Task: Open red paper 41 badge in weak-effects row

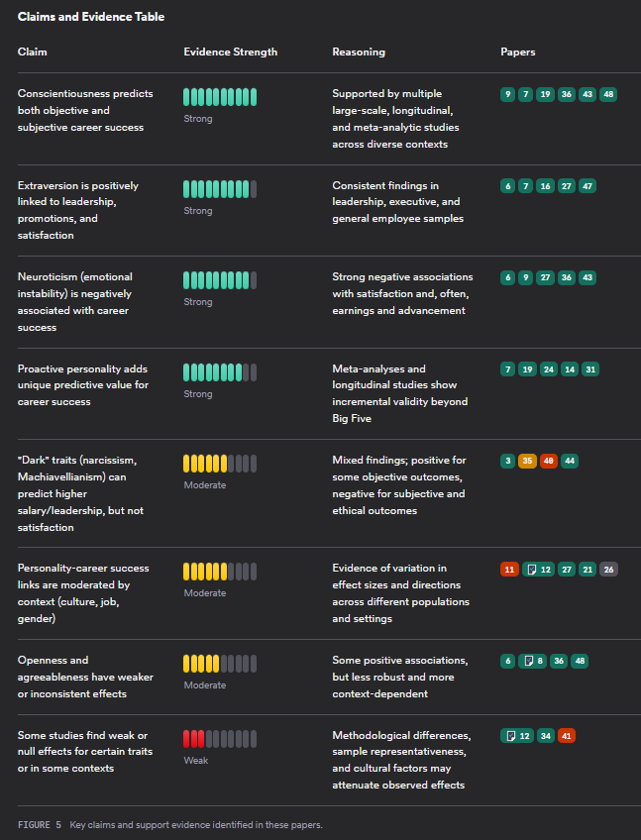Action: 566,736
